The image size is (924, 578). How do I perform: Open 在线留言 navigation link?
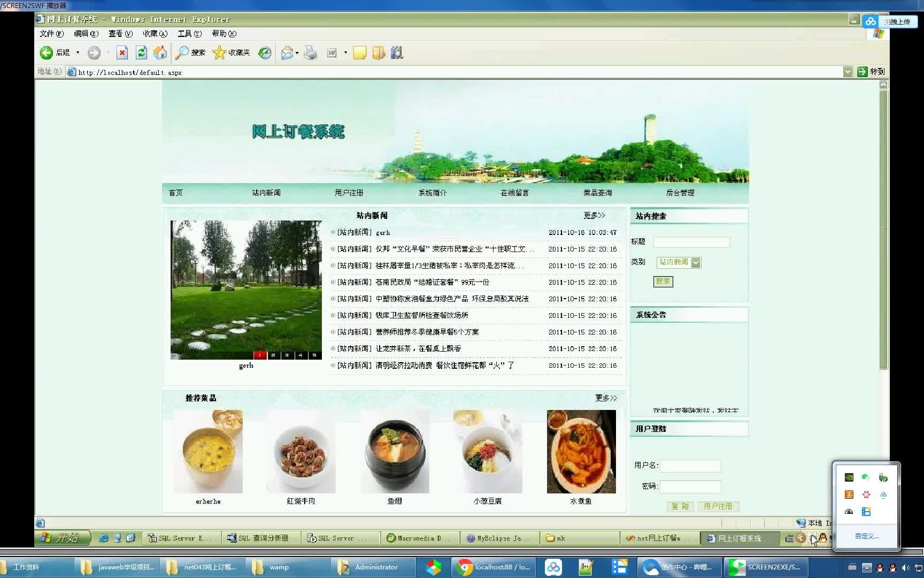coord(514,193)
